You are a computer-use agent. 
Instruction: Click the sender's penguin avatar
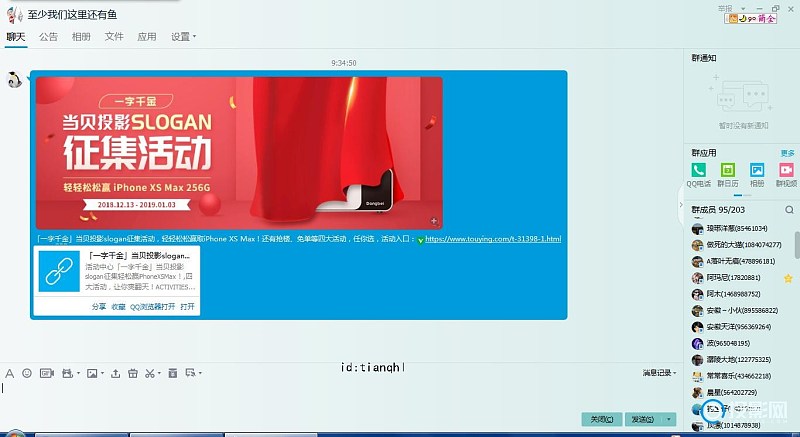tap(14, 80)
